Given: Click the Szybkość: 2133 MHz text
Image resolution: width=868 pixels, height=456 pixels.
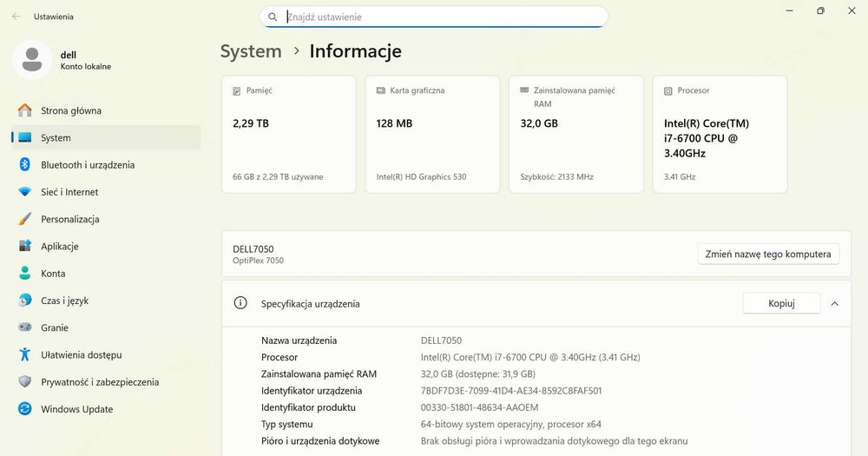Looking at the screenshot, I should coord(557,176).
